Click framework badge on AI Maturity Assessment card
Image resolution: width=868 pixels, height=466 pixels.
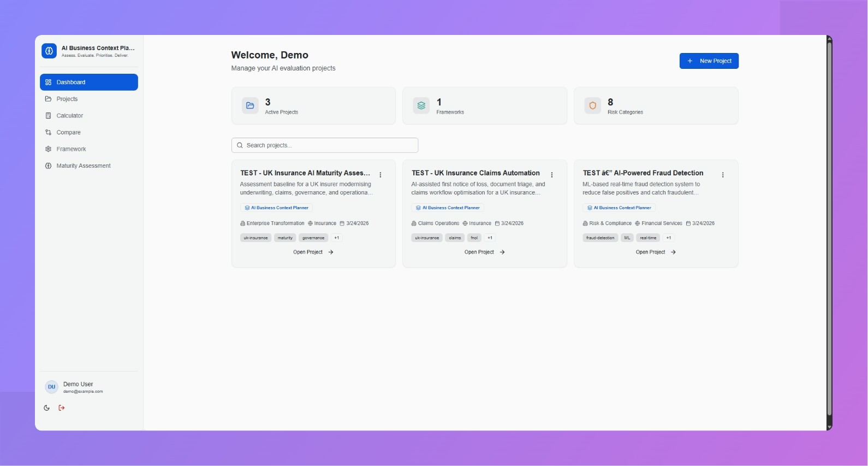point(276,208)
